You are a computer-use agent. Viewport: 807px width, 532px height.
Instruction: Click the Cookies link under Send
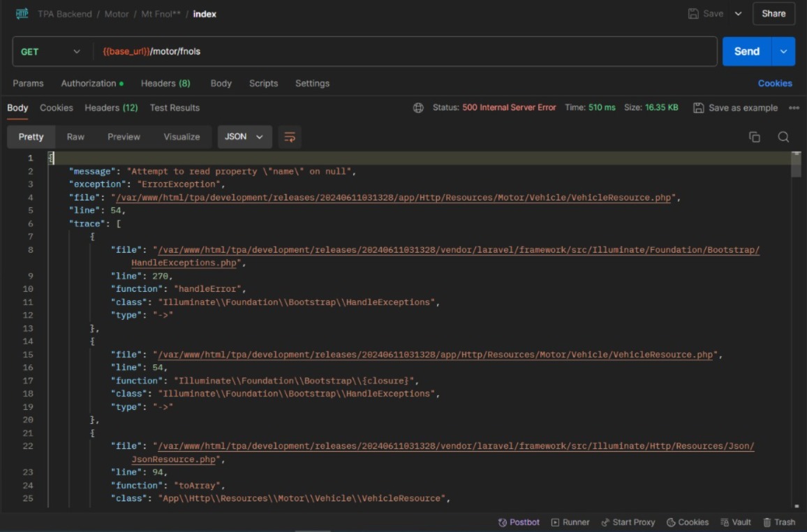(x=775, y=83)
